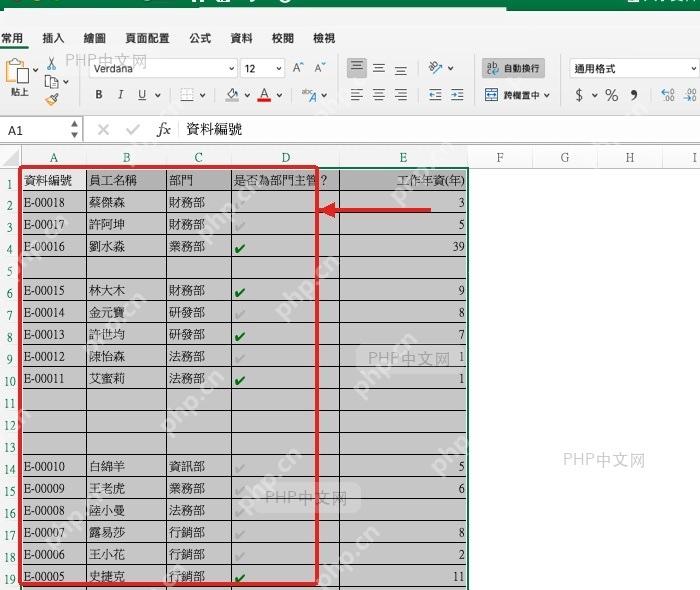Apply currency dollar format
Viewport: 700px width, 590px height.
point(579,95)
